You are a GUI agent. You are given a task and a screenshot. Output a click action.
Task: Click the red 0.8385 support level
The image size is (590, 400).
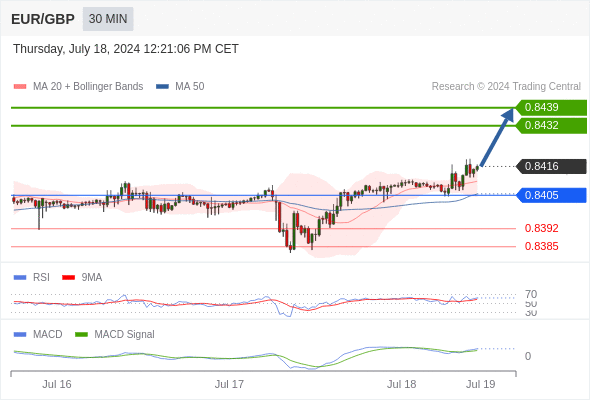point(541,246)
